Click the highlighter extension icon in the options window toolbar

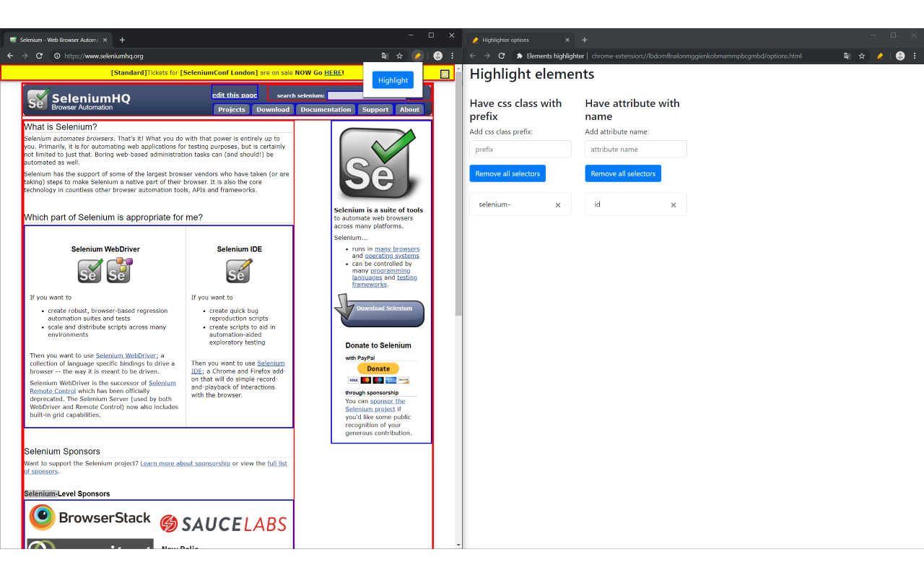pos(880,56)
